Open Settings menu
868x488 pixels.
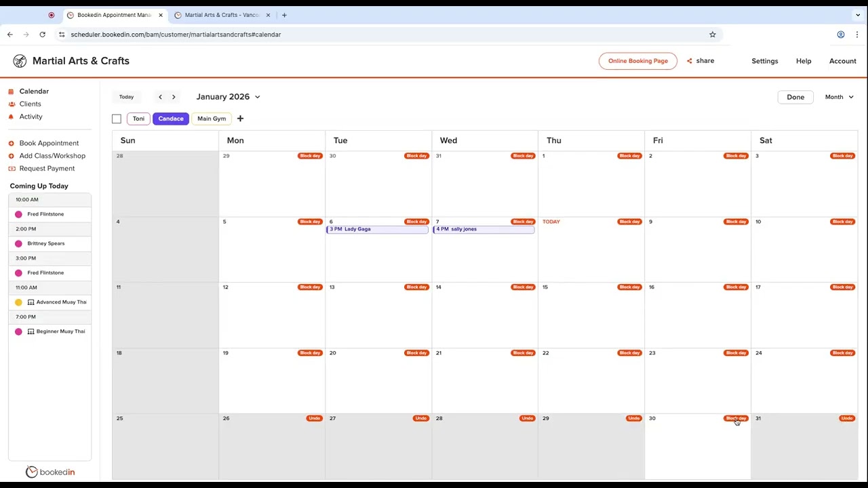(765, 61)
